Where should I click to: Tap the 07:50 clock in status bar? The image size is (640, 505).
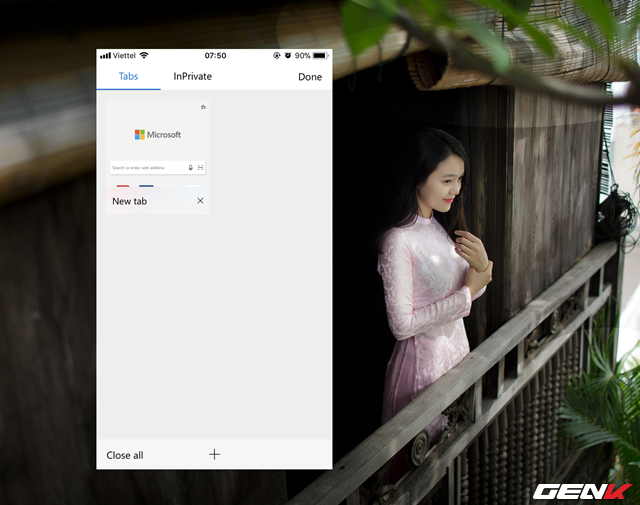[216, 56]
